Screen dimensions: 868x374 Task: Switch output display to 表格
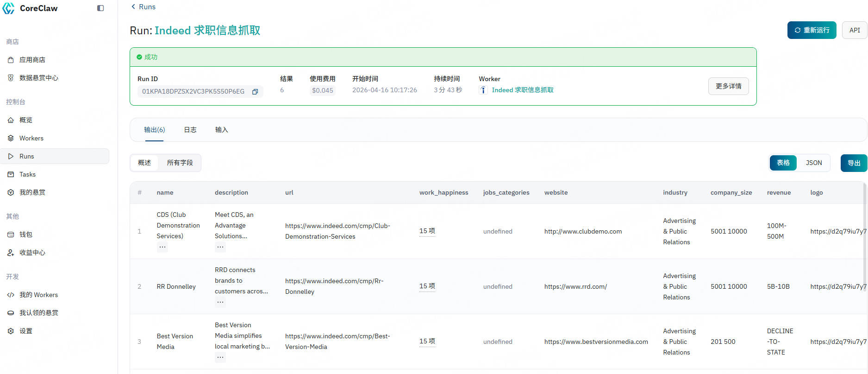783,163
